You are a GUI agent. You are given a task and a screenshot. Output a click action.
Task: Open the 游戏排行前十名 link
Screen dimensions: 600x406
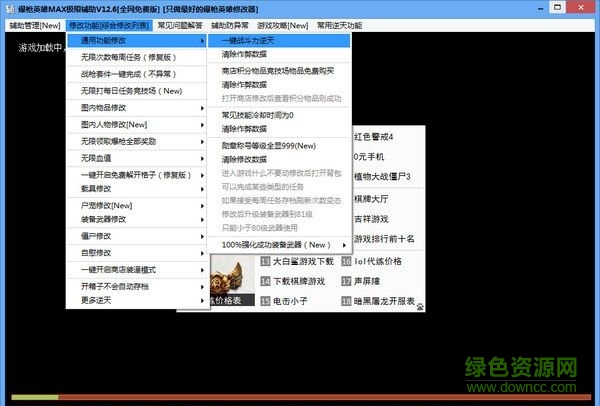coord(384,239)
